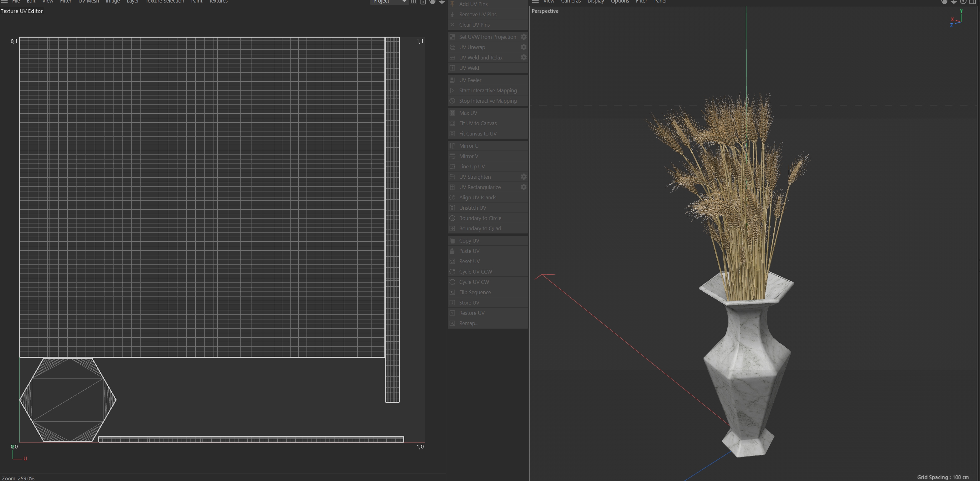Toggle viewport layout icon in Perspective header
The height and width of the screenshot is (481, 980).
pos(972,2)
